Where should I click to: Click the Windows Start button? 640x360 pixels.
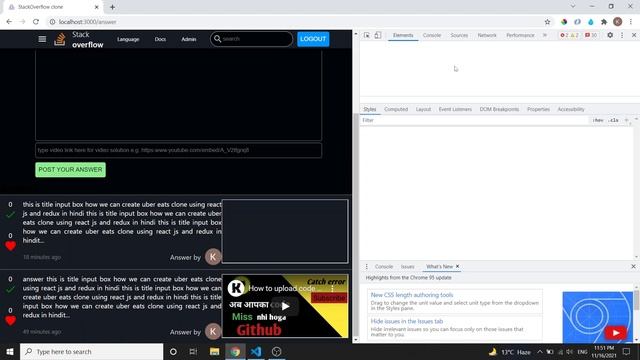pos(10,351)
